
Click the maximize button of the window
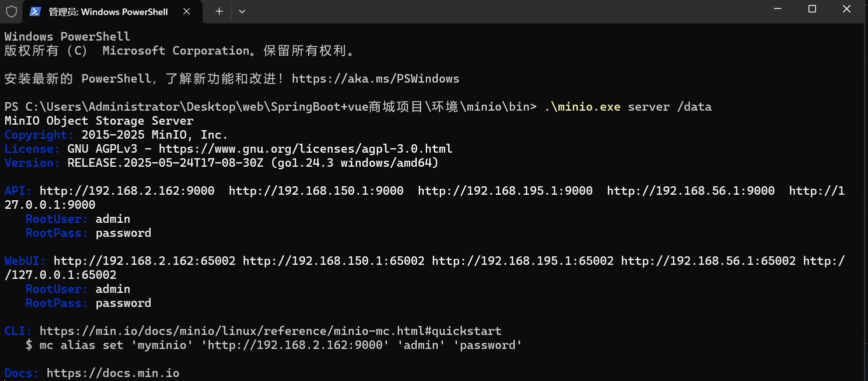coord(812,9)
